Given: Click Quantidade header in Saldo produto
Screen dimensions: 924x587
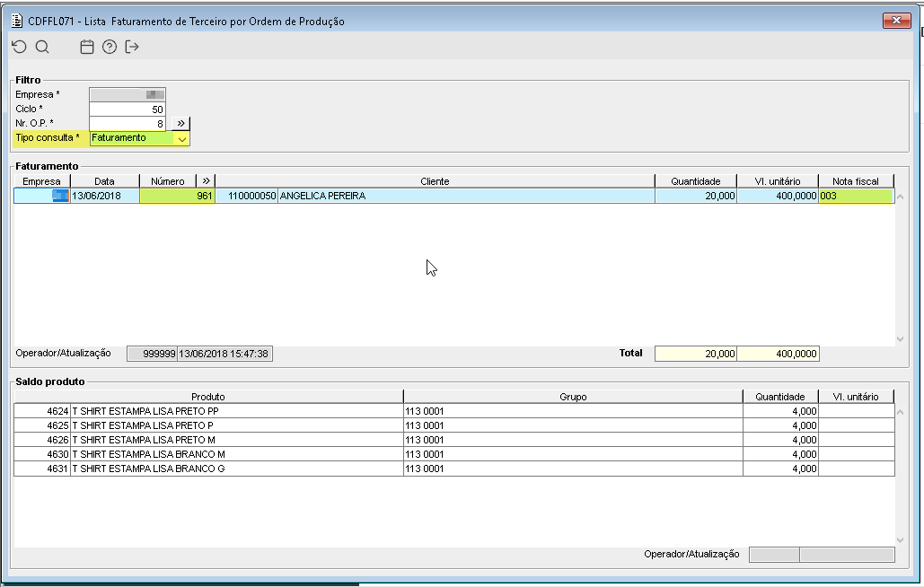Looking at the screenshot, I should coord(780,397).
